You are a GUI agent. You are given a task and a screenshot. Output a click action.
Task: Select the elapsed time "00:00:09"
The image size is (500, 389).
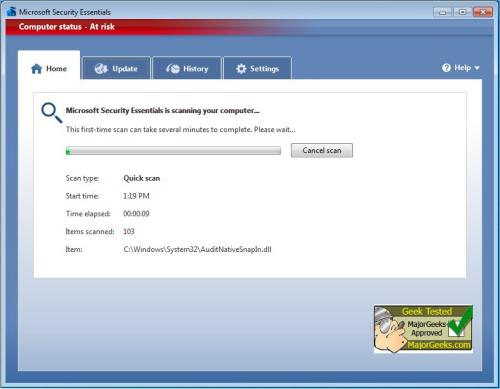pos(136,214)
